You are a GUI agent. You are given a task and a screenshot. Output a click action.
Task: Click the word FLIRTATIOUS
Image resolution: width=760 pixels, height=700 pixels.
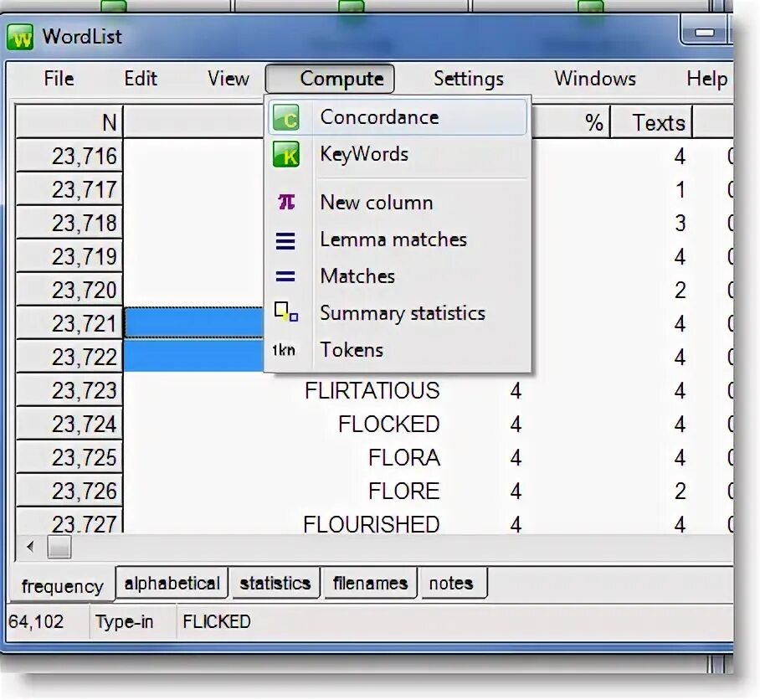coord(372,391)
